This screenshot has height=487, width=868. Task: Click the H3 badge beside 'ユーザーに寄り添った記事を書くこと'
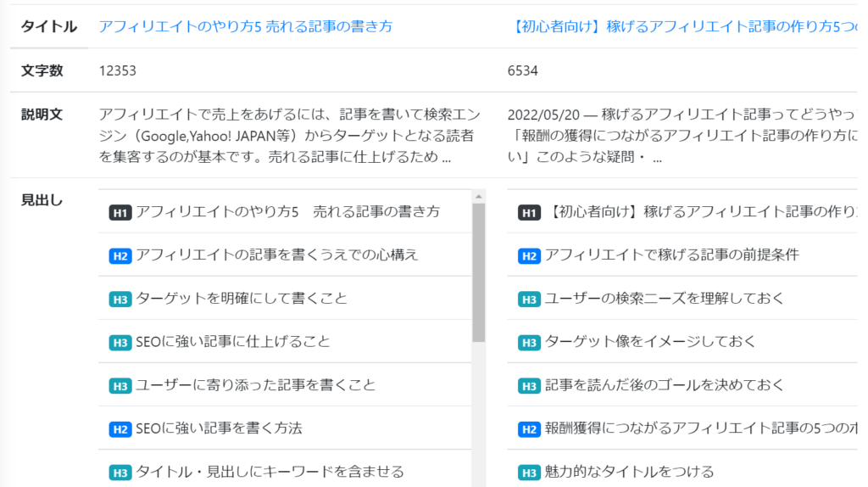point(120,386)
